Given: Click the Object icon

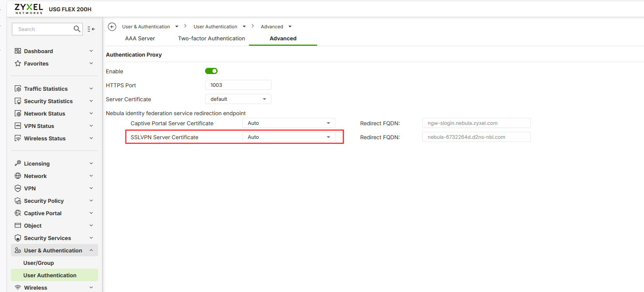Looking at the screenshot, I should [18, 225].
